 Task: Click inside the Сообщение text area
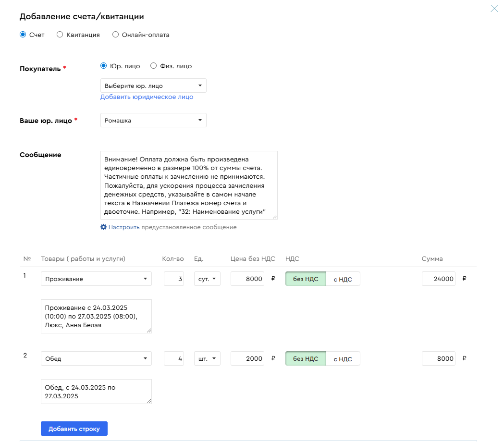click(189, 185)
